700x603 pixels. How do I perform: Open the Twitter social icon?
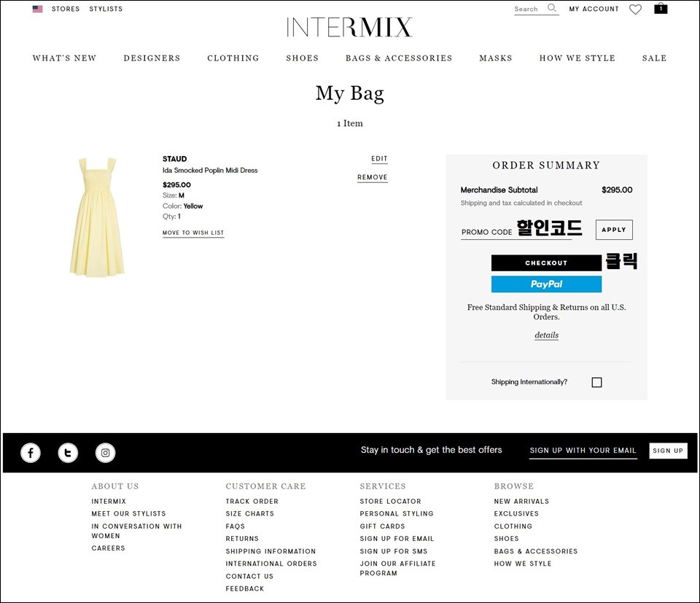68,453
